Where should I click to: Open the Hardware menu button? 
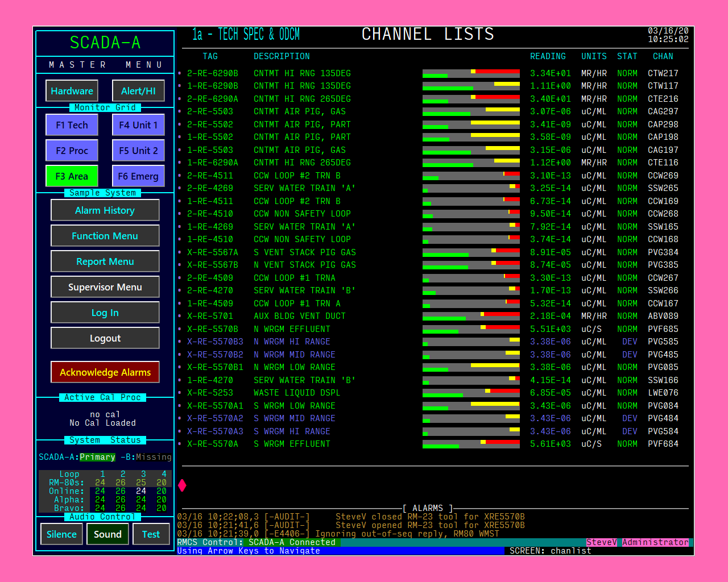pyautogui.click(x=72, y=91)
